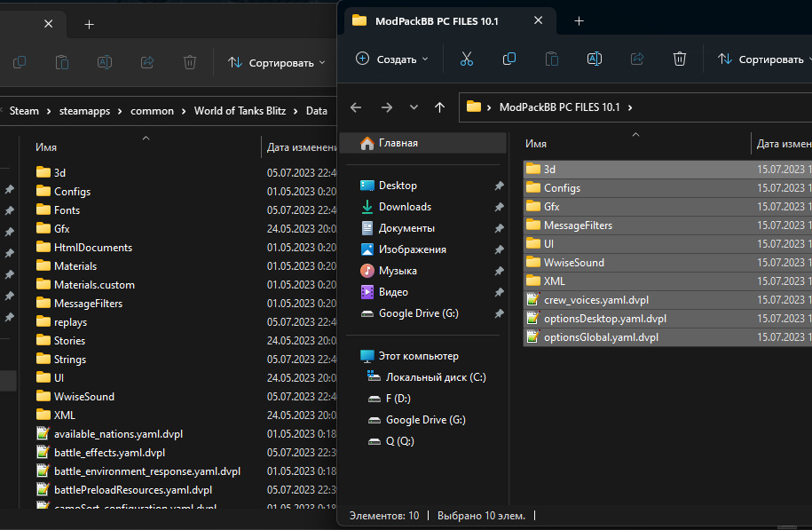Go up one level with the up arrow

click(439, 107)
